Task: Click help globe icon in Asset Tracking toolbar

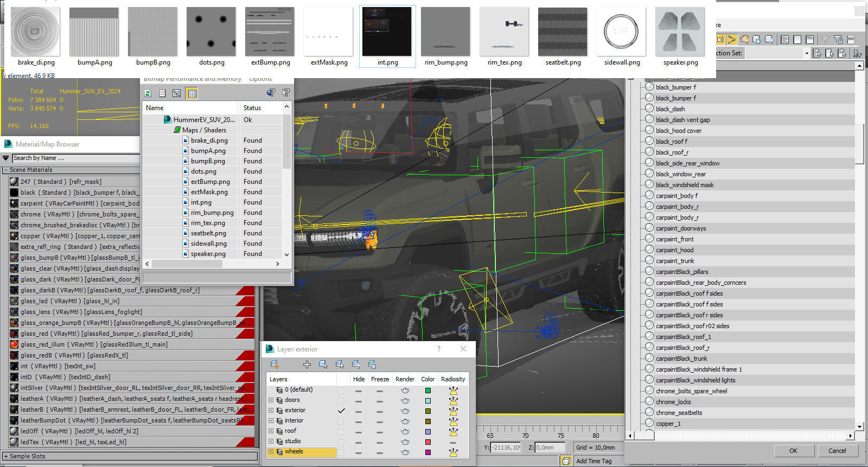Action: coord(271,93)
